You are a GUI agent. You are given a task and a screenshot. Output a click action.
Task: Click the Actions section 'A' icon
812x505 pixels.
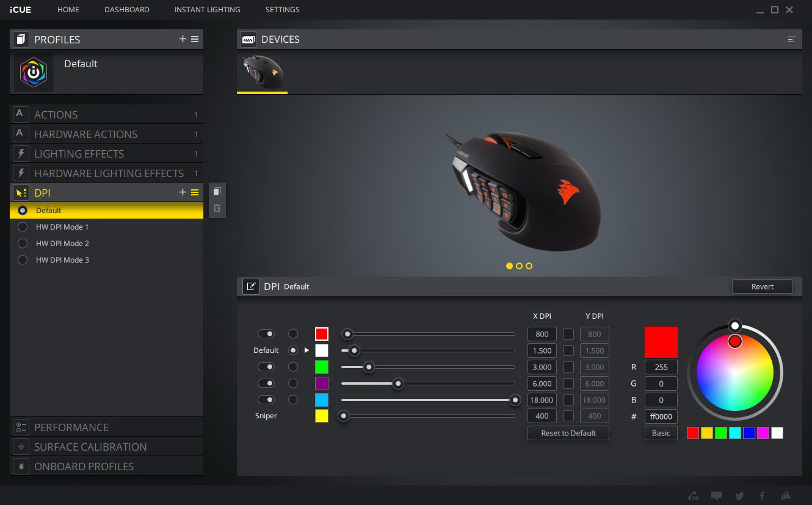tap(21, 114)
